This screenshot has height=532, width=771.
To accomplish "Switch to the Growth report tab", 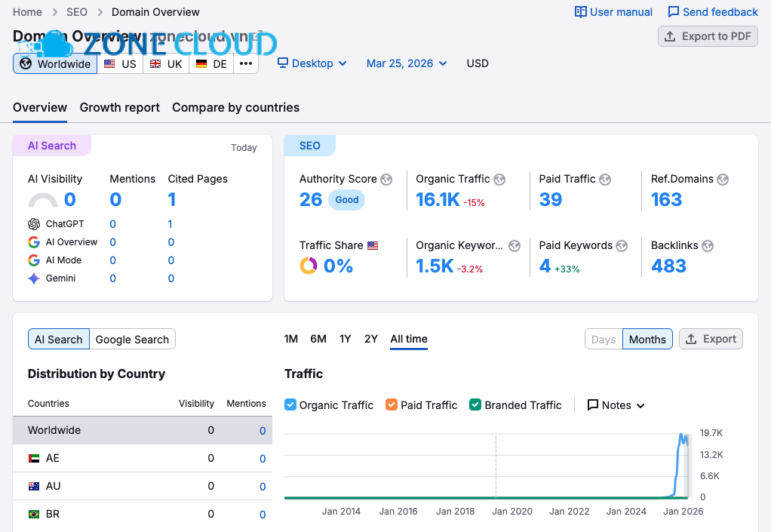I will pyautogui.click(x=119, y=107).
